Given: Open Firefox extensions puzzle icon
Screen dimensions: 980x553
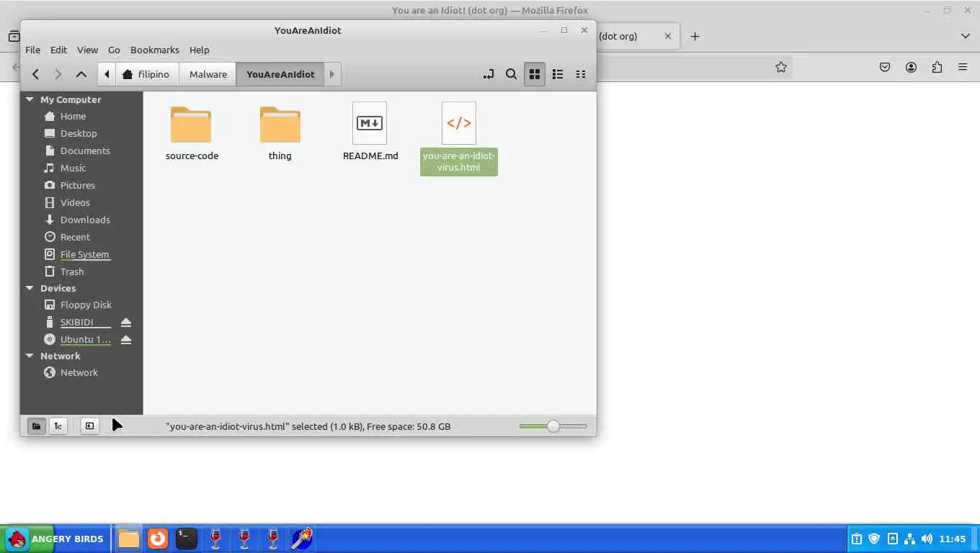Looking at the screenshot, I should 937,67.
